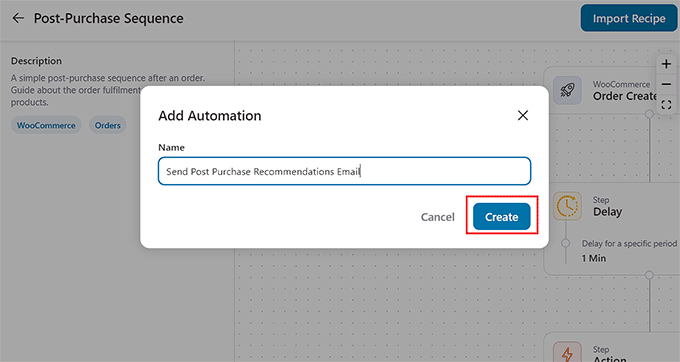The image size is (680, 362).
Task: Click the lightning icon of the Action step
Action: point(567,353)
